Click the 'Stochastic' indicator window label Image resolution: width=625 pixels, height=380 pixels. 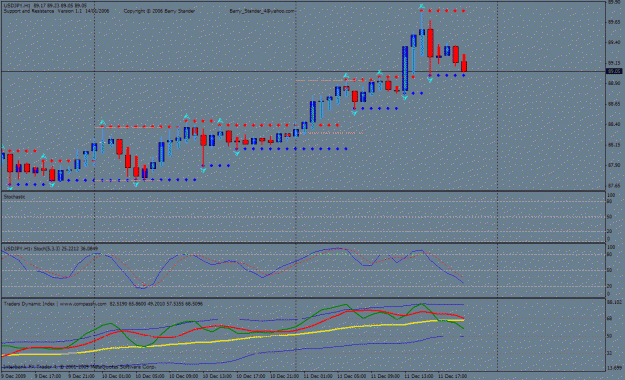(x=14, y=197)
